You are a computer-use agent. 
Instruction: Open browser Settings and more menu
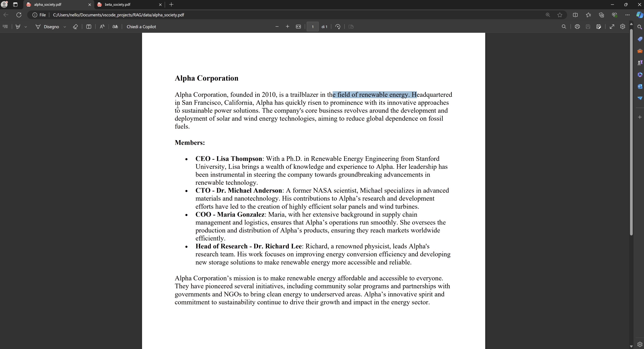coord(628,15)
